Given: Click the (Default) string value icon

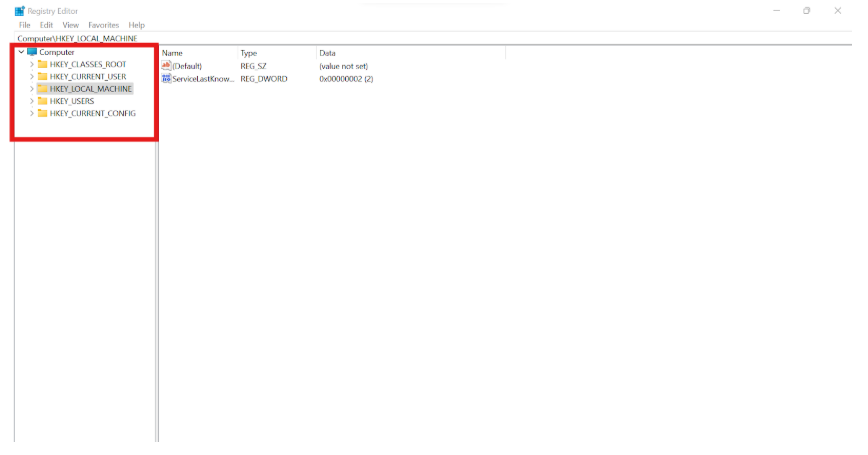Looking at the screenshot, I should (x=166, y=66).
